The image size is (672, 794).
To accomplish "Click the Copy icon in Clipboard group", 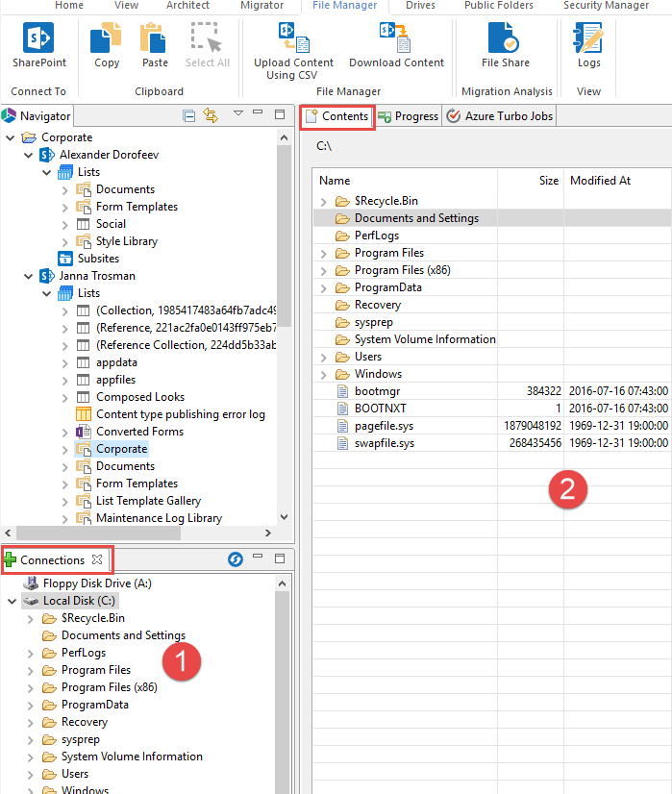I will (x=107, y=38).
